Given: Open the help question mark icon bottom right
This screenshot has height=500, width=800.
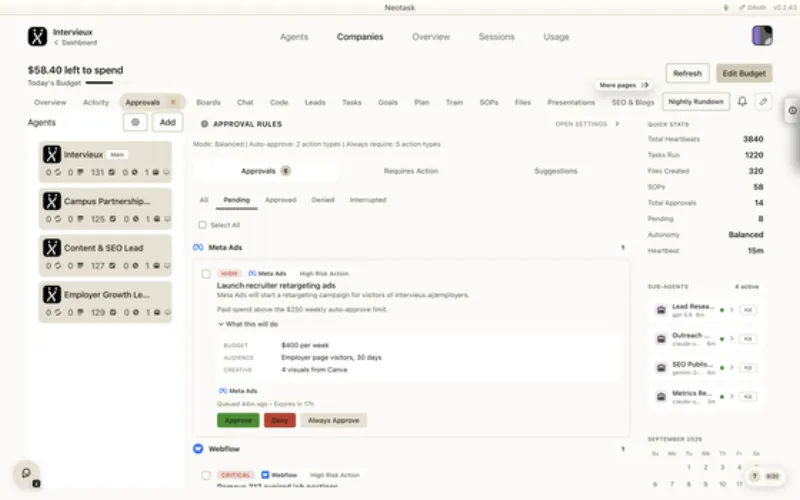Looking at the screenshot, I should coord(755,476).
